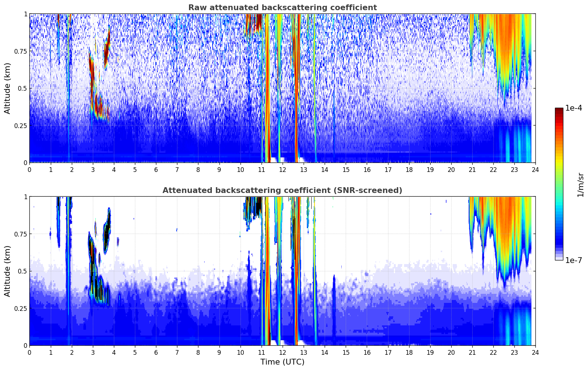Click the '12' hour tick under the Raw plot
Image resolution: width=588 pixels, height=370 pixels.
(282, 169)
